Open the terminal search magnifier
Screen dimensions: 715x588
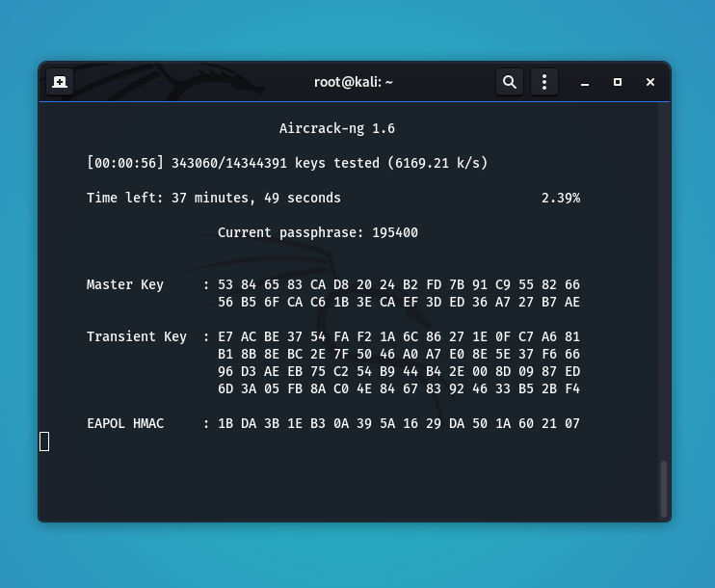pyautogui.click(x=510, y=82)
